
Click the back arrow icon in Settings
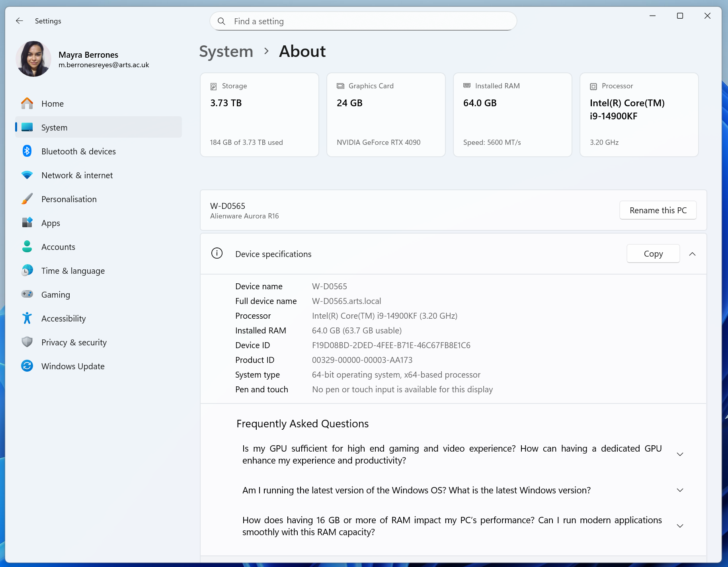pyautogui.click(x=20, y=21)
